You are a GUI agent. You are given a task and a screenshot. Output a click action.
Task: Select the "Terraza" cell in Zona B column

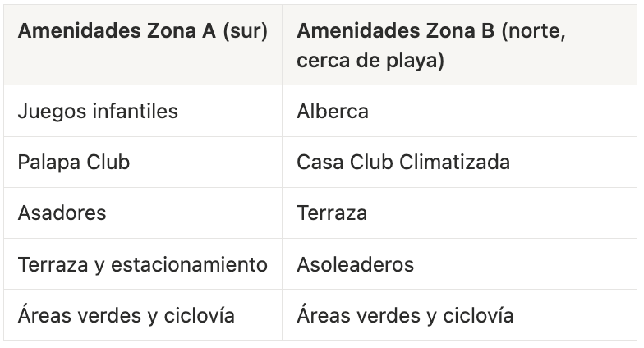[332, 213]
